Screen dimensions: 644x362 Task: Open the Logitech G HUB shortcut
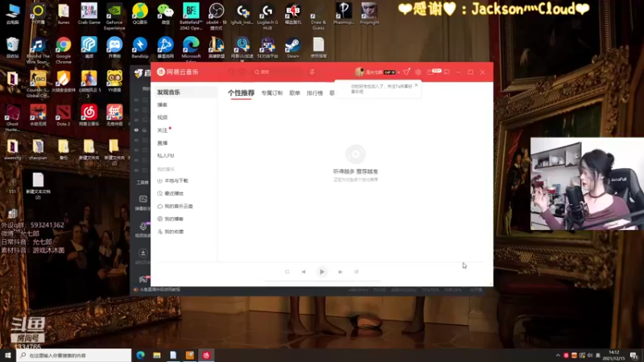coord(267,16)
